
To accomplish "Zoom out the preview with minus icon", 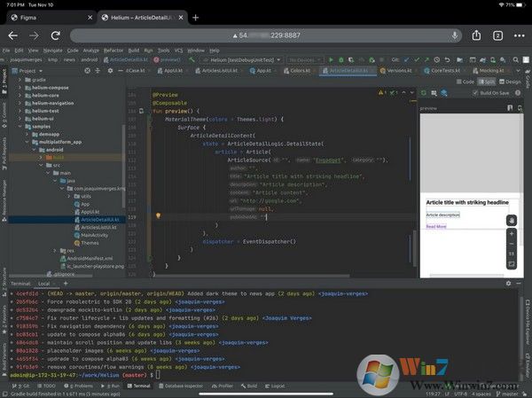I will click(512, 244).
